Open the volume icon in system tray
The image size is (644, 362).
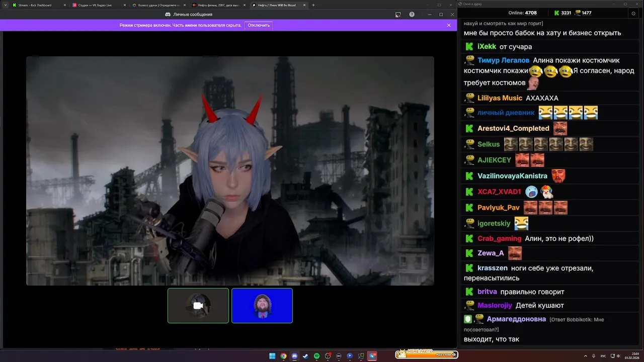[618, 356]
